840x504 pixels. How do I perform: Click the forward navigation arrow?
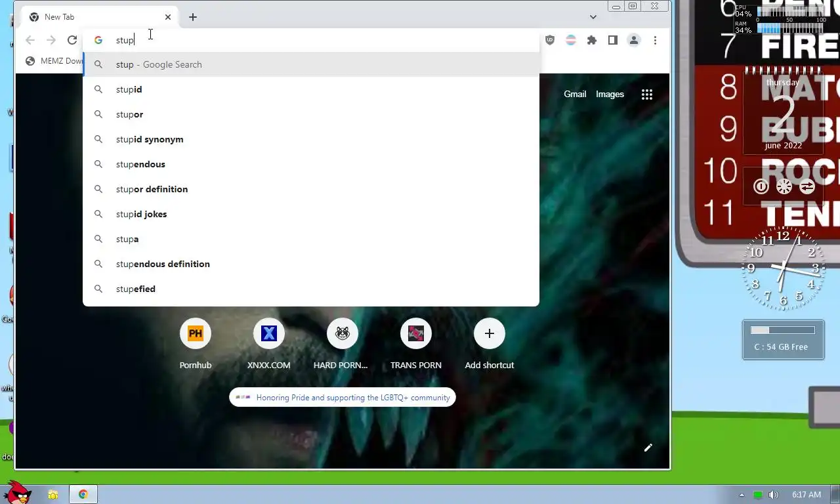tap(51, 40)
